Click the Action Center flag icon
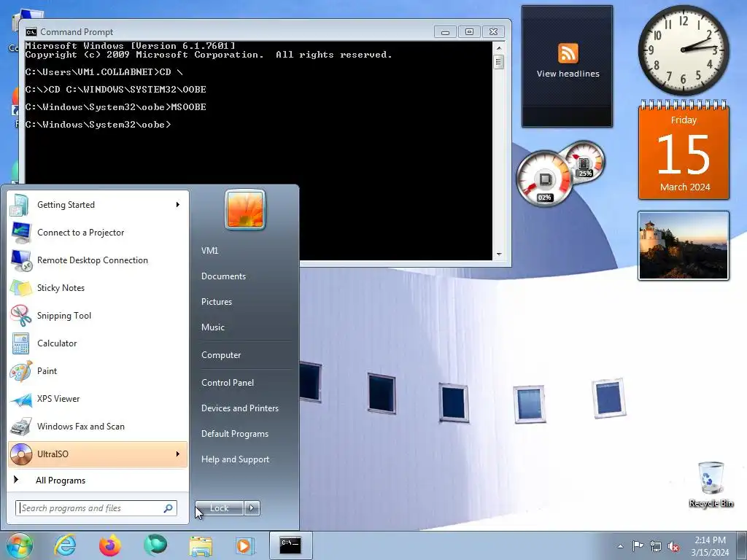This screenshot has width=747, height=560. tap(638, 546)
